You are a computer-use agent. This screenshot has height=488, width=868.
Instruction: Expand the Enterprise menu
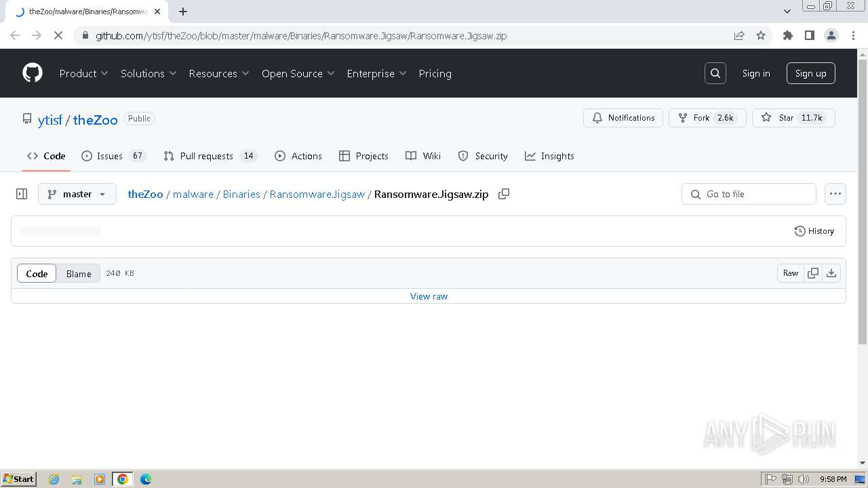click(376, 73)
